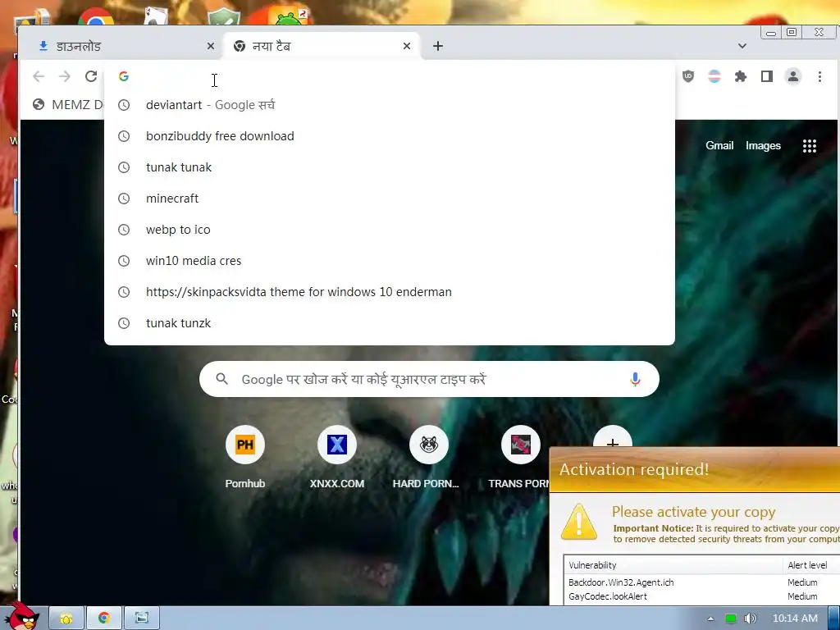Click the Angry Birds start button

point(21,617)
